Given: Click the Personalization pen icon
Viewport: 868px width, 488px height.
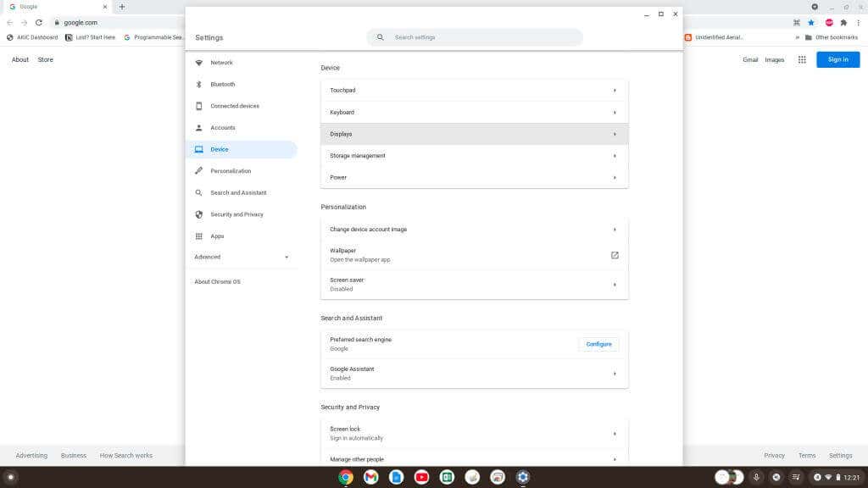Looking at the screenshot, I should [198, 171].
